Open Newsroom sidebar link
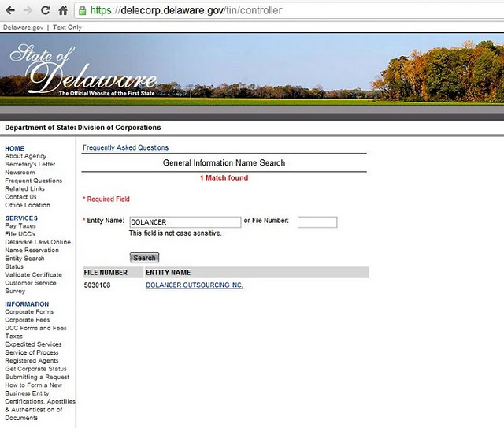Screen dimensions: 504x428 (x=20, y=172)
